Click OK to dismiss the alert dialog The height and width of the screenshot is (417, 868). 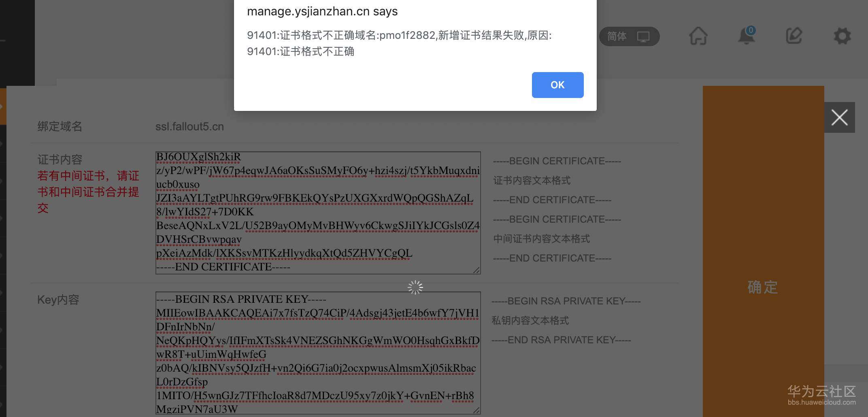click(557, 85)
